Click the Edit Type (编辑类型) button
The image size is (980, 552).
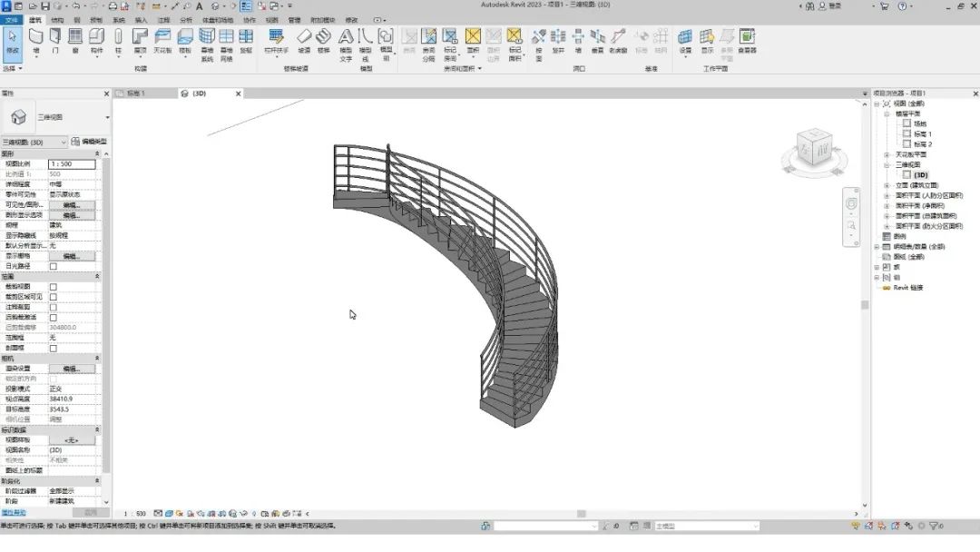pos(89,142)
